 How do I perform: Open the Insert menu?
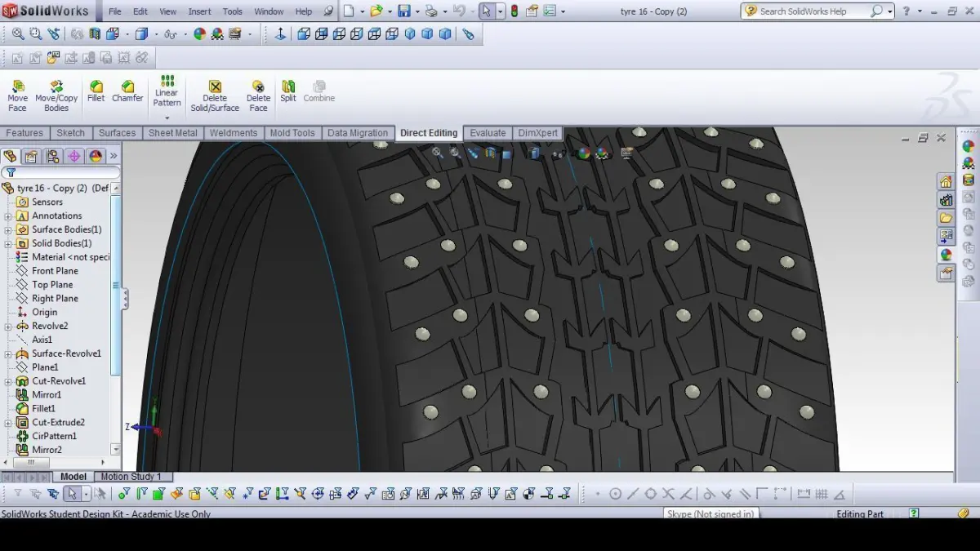(199, 11)
